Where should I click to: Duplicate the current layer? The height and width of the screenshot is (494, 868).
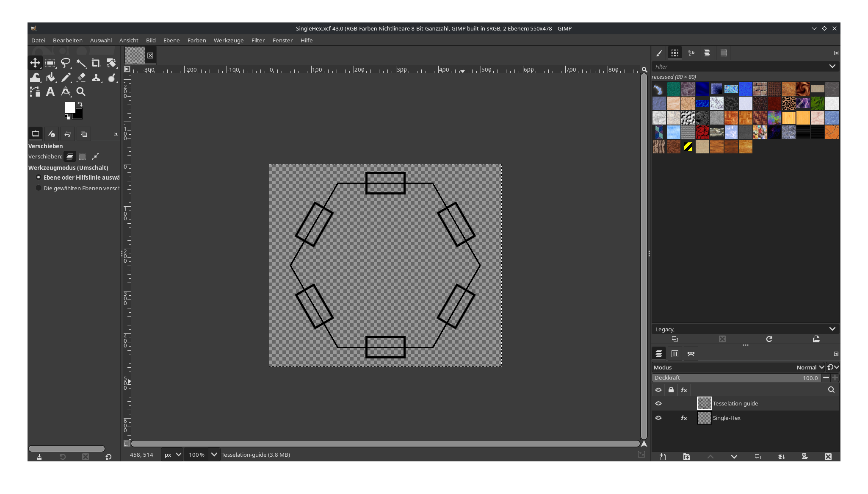[757, 457]
